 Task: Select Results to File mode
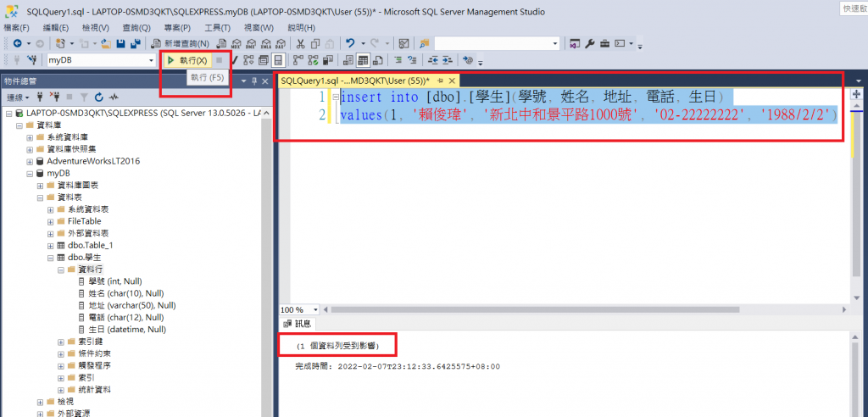(378, 60)
